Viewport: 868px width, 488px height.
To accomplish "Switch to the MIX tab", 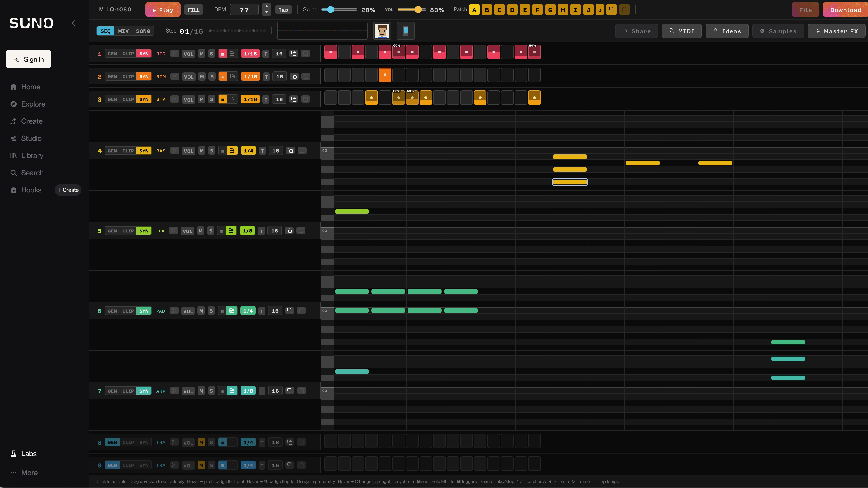I will pos(123,31).
